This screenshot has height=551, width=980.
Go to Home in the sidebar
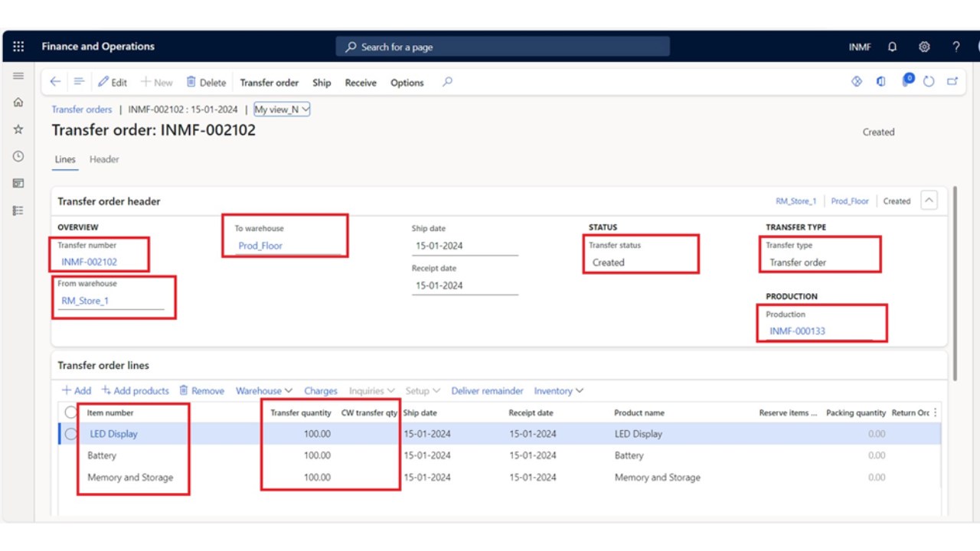pyautogui.click(x=18, y=103)
